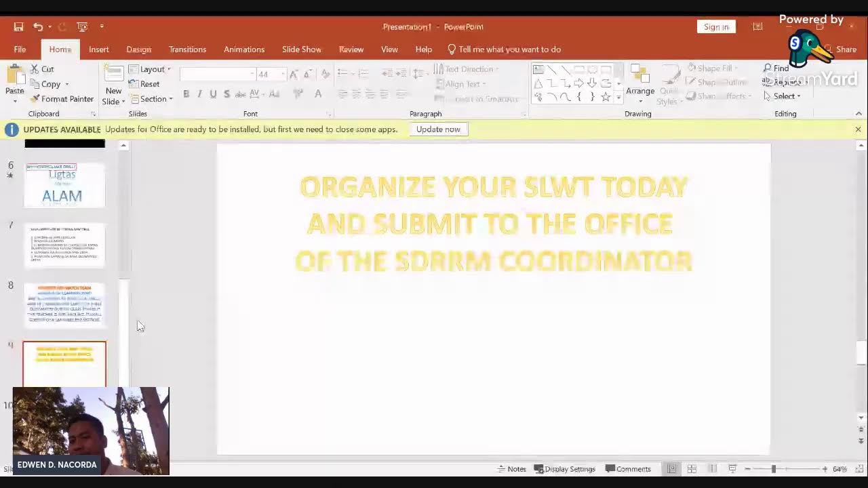868x488 pixels.
Task: Select the triangle shape
Action: click(x=538, y=83)
